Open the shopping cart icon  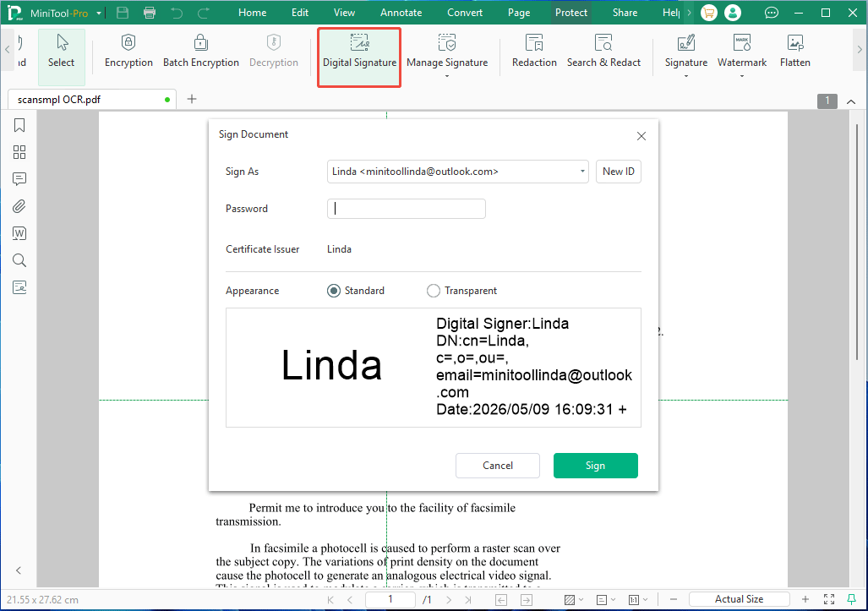(x=708, y=13)
